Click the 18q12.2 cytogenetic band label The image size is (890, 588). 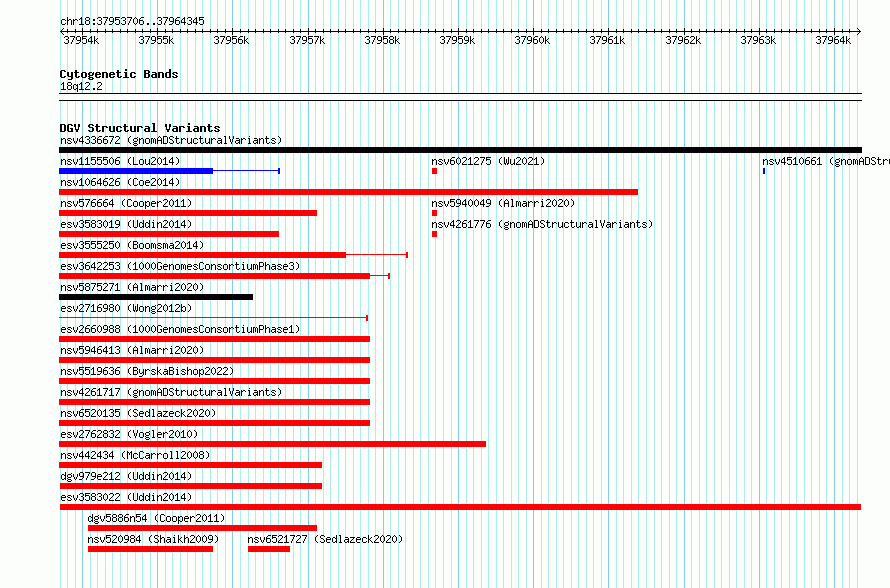81,86
